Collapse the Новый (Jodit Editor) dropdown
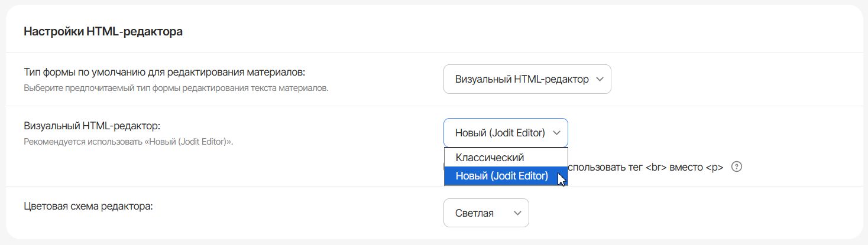868x245 pixels. [505, 133]
